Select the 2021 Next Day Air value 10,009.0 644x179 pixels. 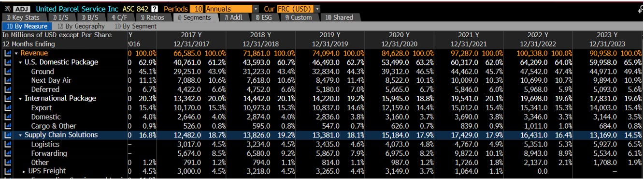click(465, 80)
